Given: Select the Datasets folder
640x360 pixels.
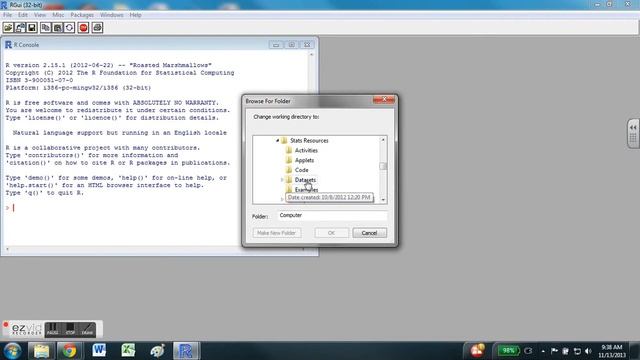Looking at the screenshot, I should (x=305, y=180).
